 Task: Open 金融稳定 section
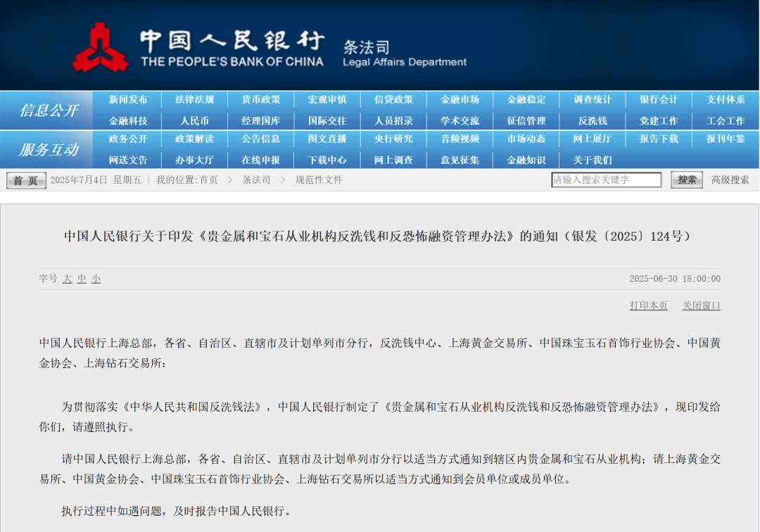[526, 100]
